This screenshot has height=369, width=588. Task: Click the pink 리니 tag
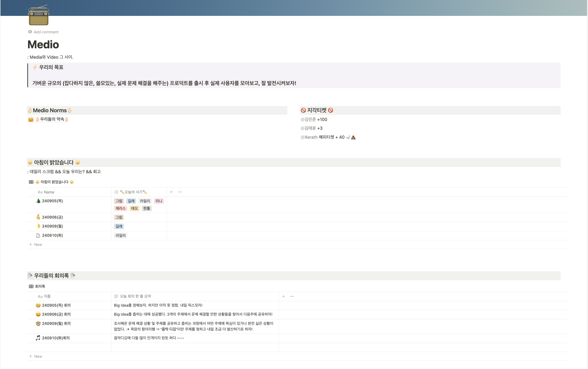tap(159, 201)
